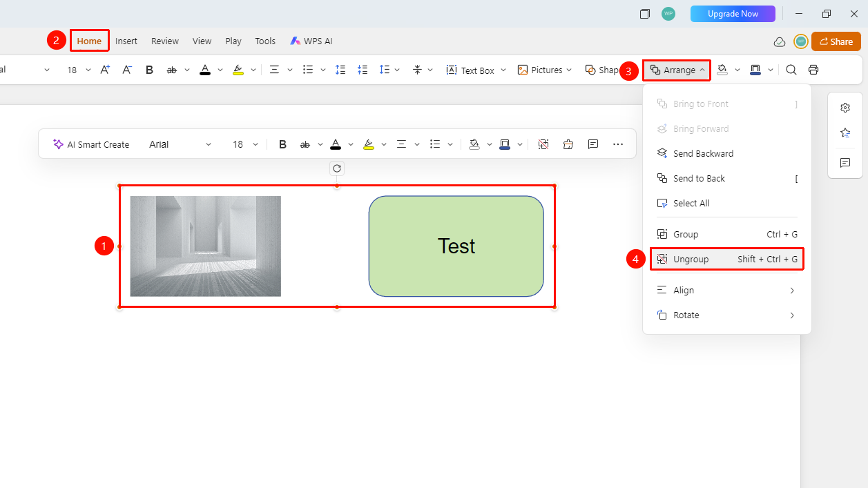Image resolution: width=868 pixels, height=488 pixels.
Task: Toggle strikethrough in the floating toolbar
Action: 305,144
